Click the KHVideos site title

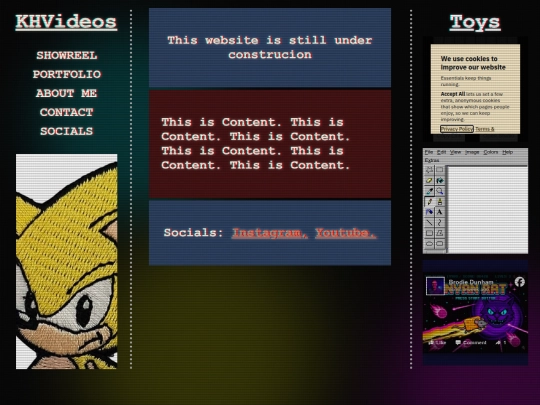[x=66, y=22]
